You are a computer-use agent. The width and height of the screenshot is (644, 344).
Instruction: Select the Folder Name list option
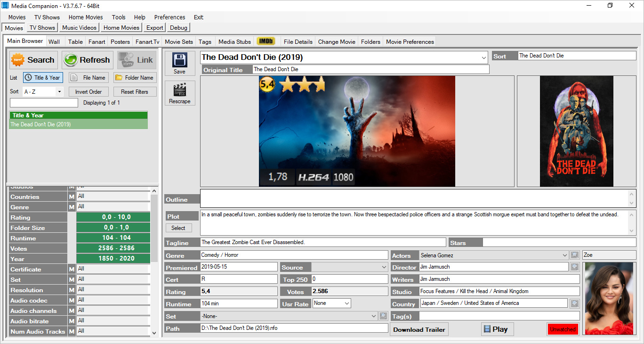click(x=135, y=78)
